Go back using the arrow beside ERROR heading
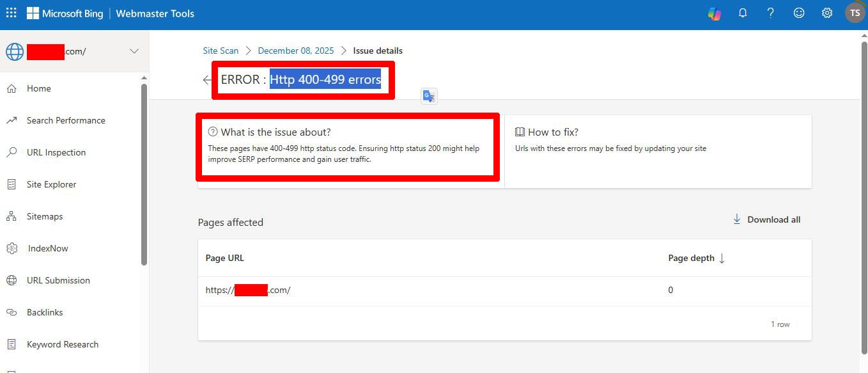This screenshot has height=373, width=868. (x=206, y=80)
